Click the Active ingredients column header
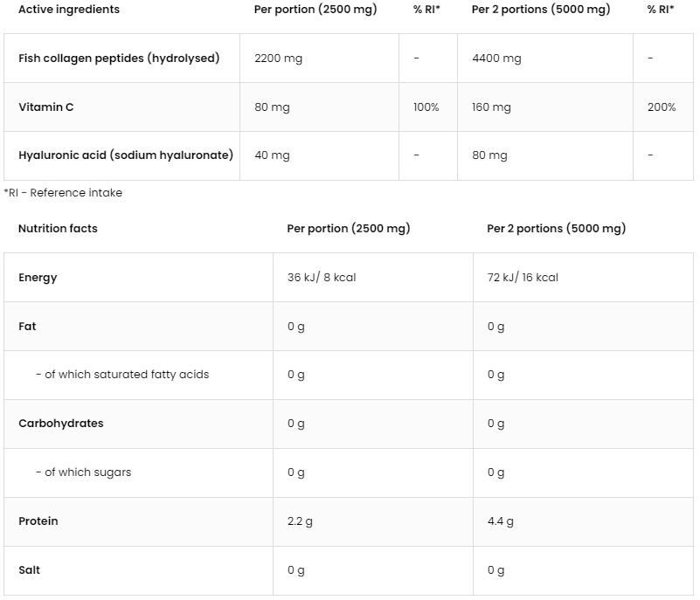Viewport: 700px width, 600px height. coord(69,10)
